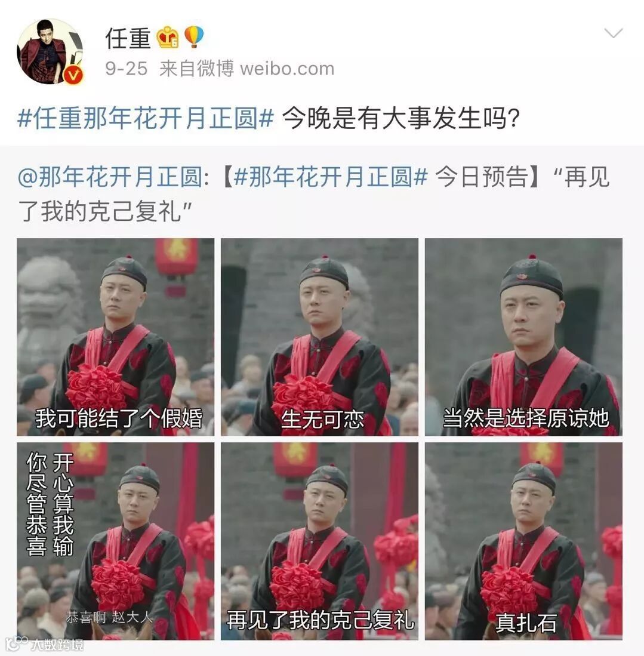View the 当然是选择原谅她 image
The width and height of the screenshot is (644, 656).
(523, 337)
